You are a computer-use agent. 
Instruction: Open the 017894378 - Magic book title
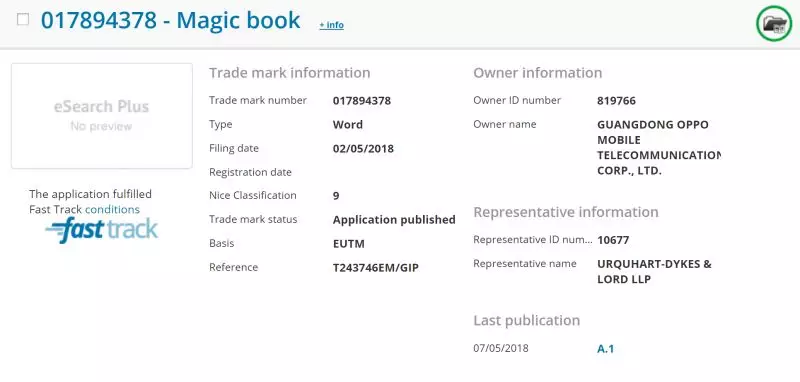pos(170,20)
